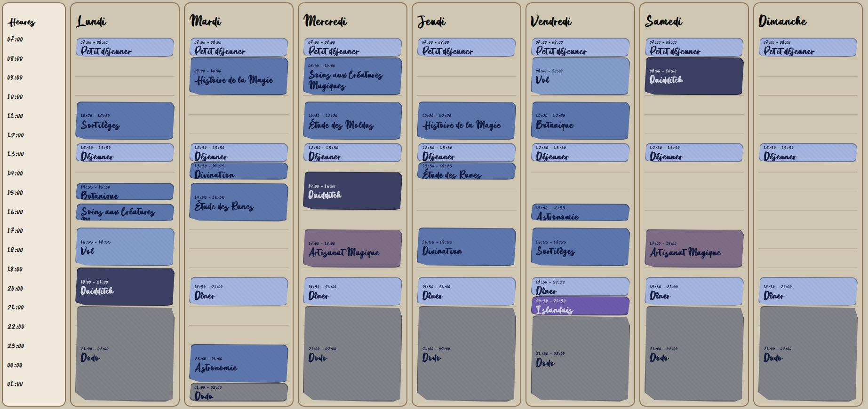Select the Quidditch evening block on Lundi
Image resolution: width=868 pixels, height=409 pixels.
point(125,287)
